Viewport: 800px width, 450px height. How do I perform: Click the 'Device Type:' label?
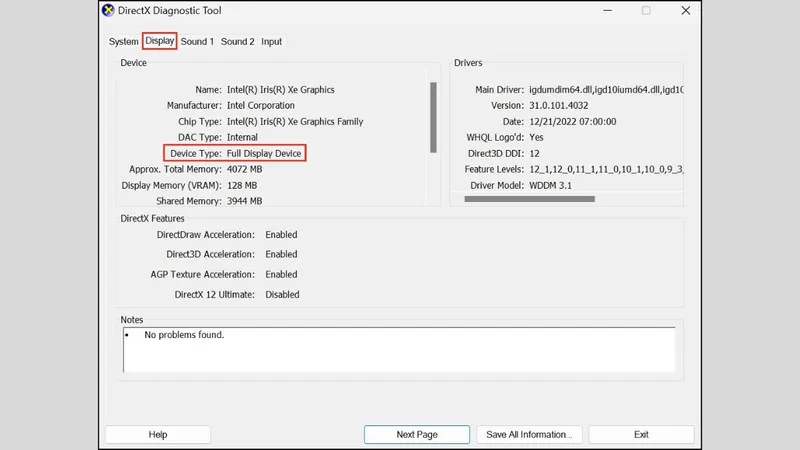pyautogui.click(x=195, y=153)
